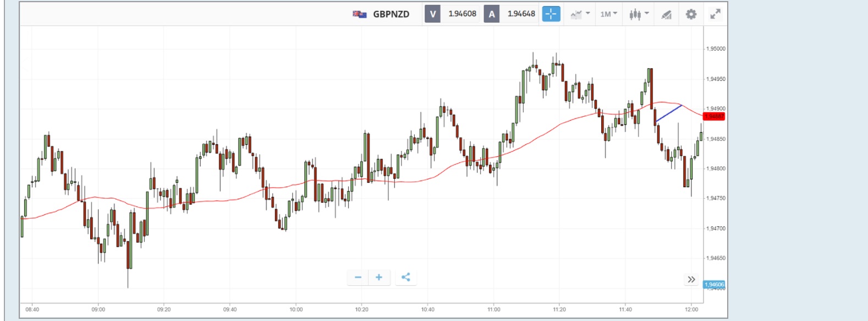Select the blue trend line on chart
The width and height of the screenshot is (868, 321).
click(669, 113)
